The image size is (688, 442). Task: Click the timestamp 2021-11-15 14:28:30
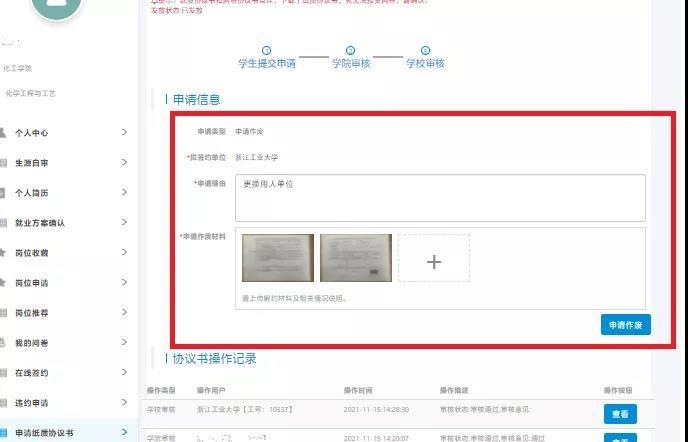[x=376, y=410]
